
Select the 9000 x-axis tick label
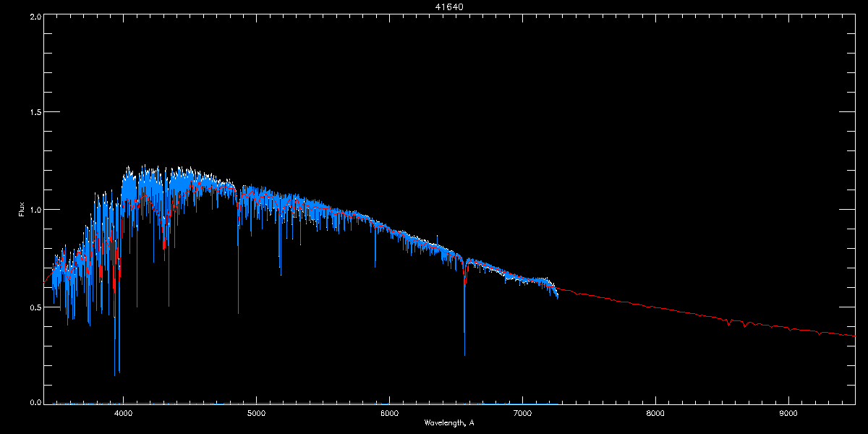tap(788, 414)
